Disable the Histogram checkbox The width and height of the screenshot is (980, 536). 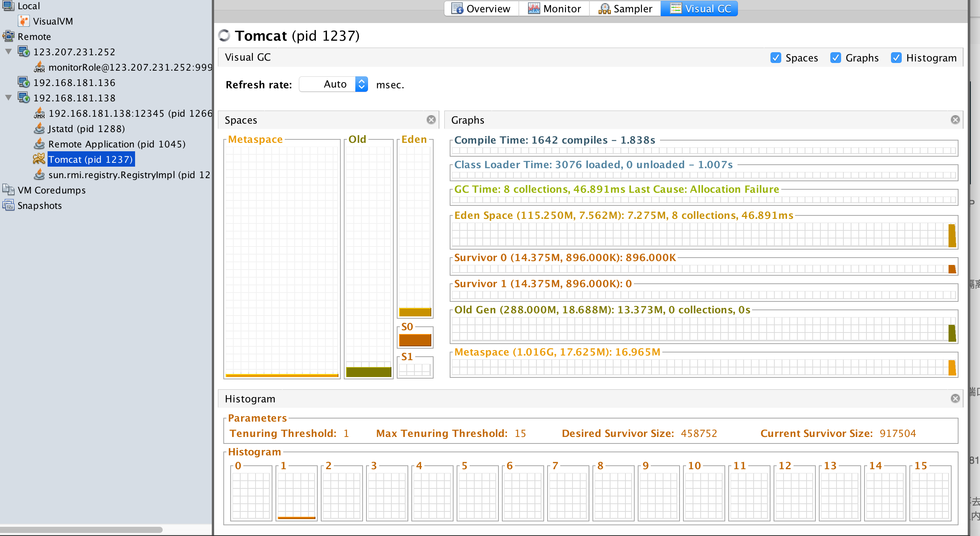[896, 58]
